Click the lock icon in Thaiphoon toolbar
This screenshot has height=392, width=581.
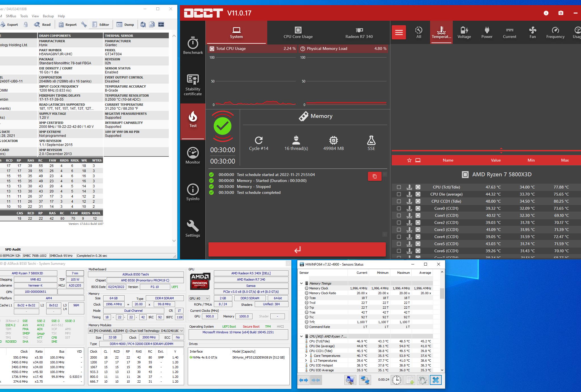point(26,25)
